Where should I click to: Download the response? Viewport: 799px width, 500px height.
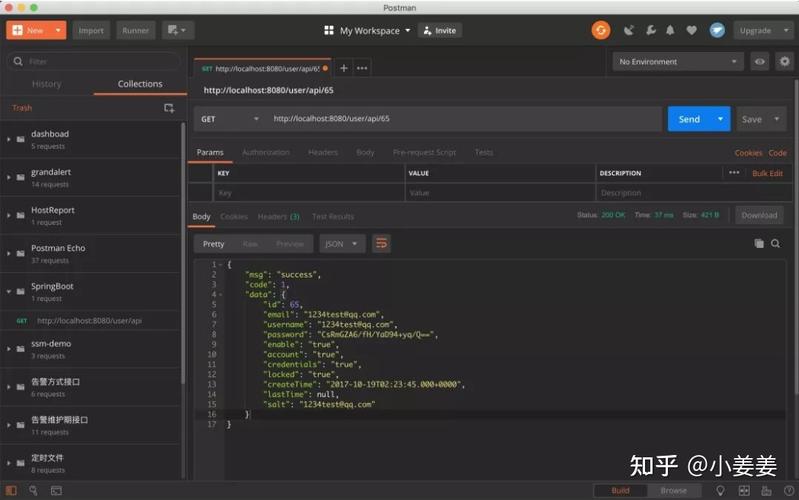pos(759,216)
